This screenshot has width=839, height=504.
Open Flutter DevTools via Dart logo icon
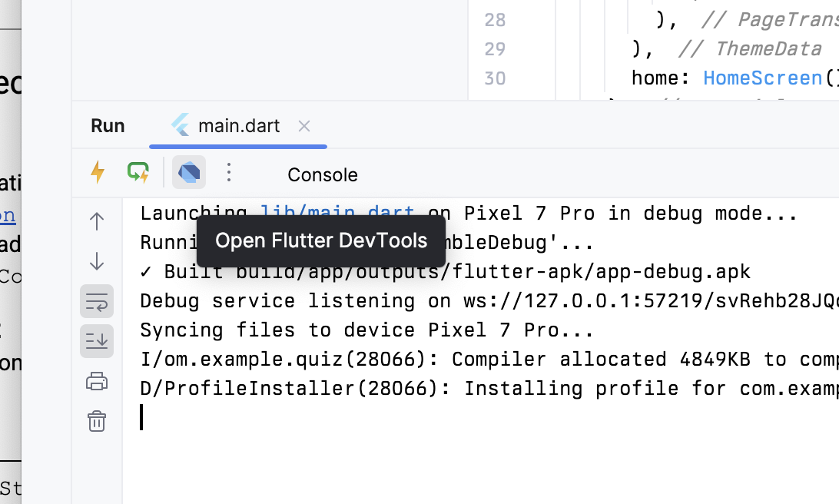click(x=189, y=172)
